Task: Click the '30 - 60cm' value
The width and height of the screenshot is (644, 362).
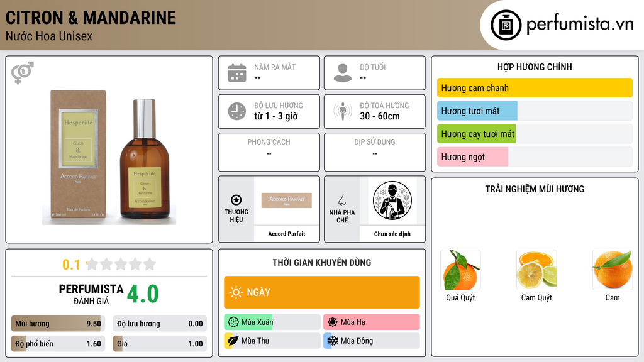Action: tap(380, 116)
